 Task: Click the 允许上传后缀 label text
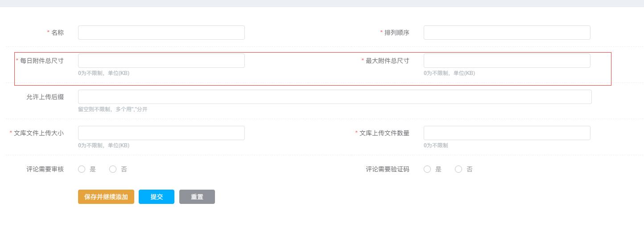click(45, 97)
